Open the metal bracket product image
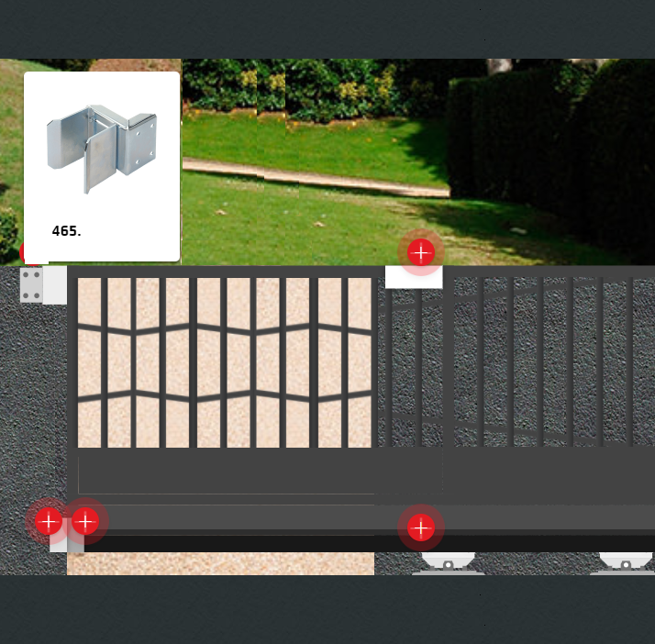655x644 pixels. click(102, 147)
